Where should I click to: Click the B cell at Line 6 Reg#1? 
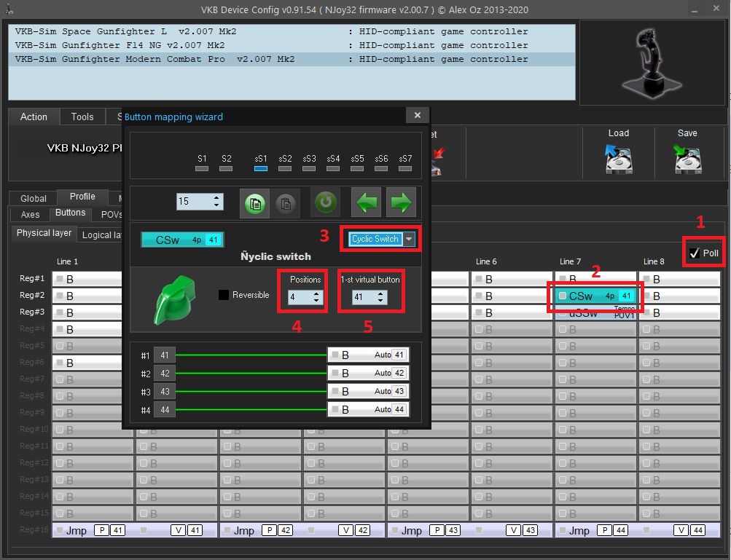pos(512,279)
